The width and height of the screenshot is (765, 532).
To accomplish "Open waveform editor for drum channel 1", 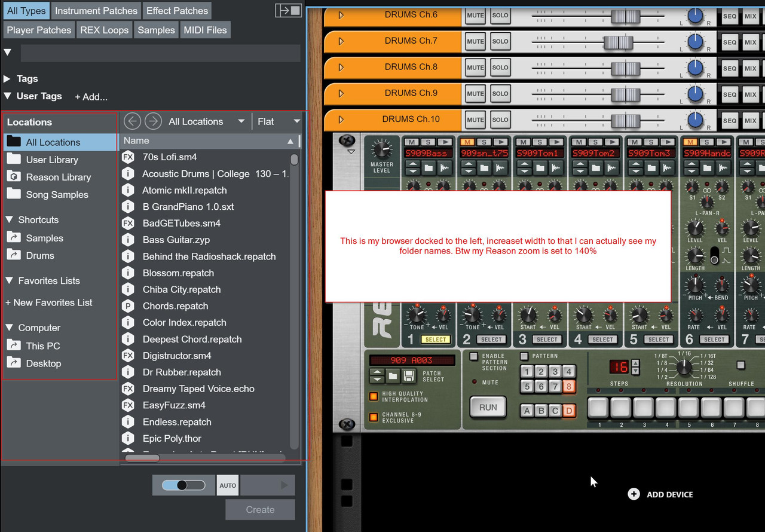I will (444, 169).
